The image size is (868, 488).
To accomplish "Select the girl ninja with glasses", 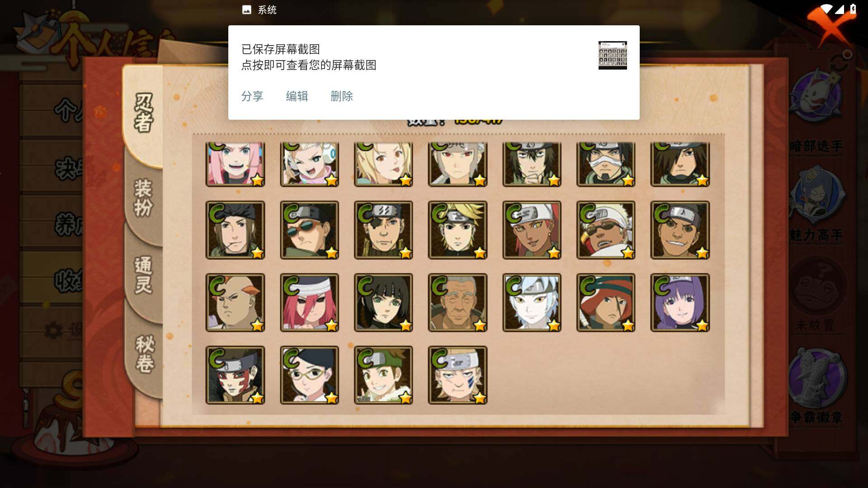I will point(309,375).
